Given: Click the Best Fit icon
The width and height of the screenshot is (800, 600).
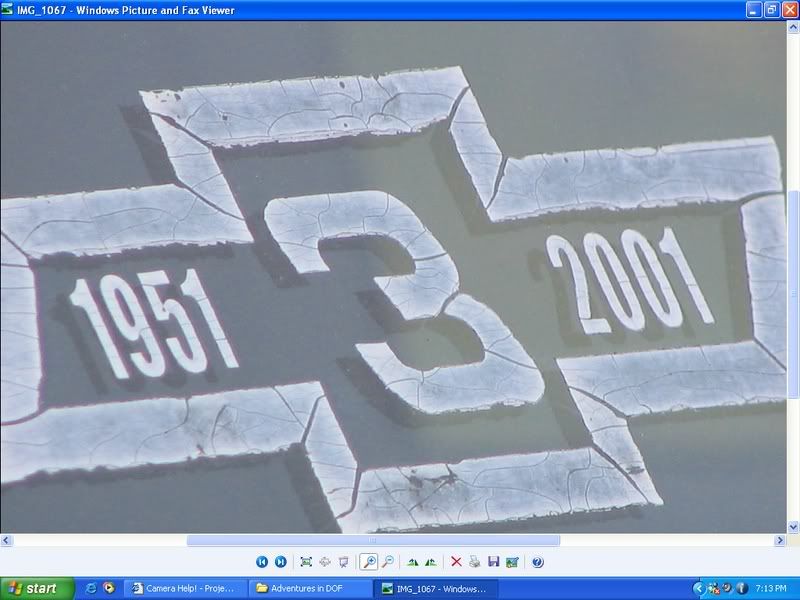Looking at the screenshot, I should (306, 562).
